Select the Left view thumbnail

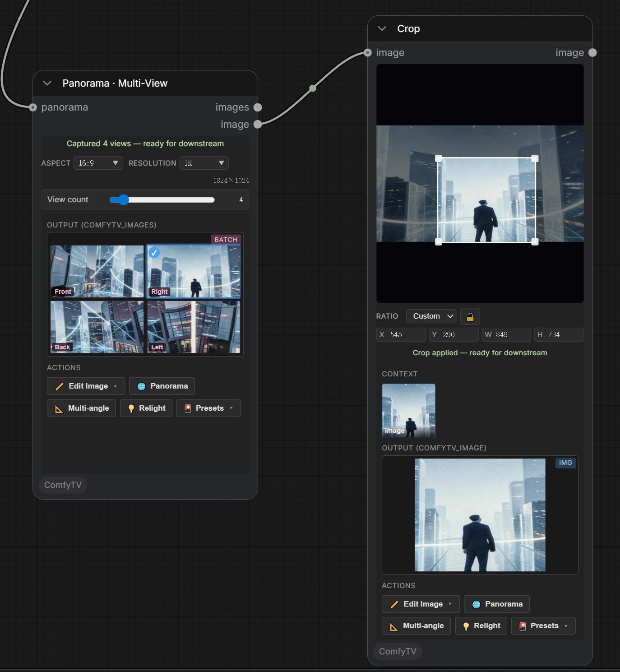pos(194,327)
